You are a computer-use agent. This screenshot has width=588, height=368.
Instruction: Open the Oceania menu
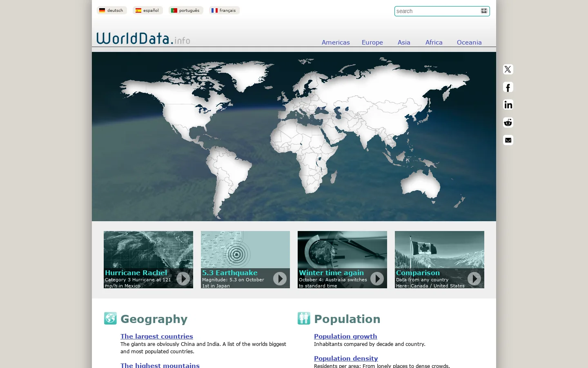pos(469,43)
